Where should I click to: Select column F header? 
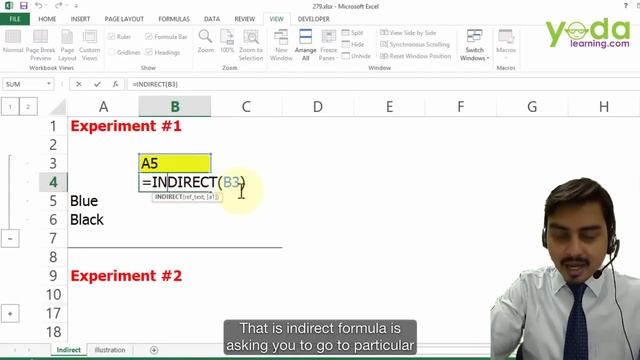pyautogui.click(x=460, y=107)
